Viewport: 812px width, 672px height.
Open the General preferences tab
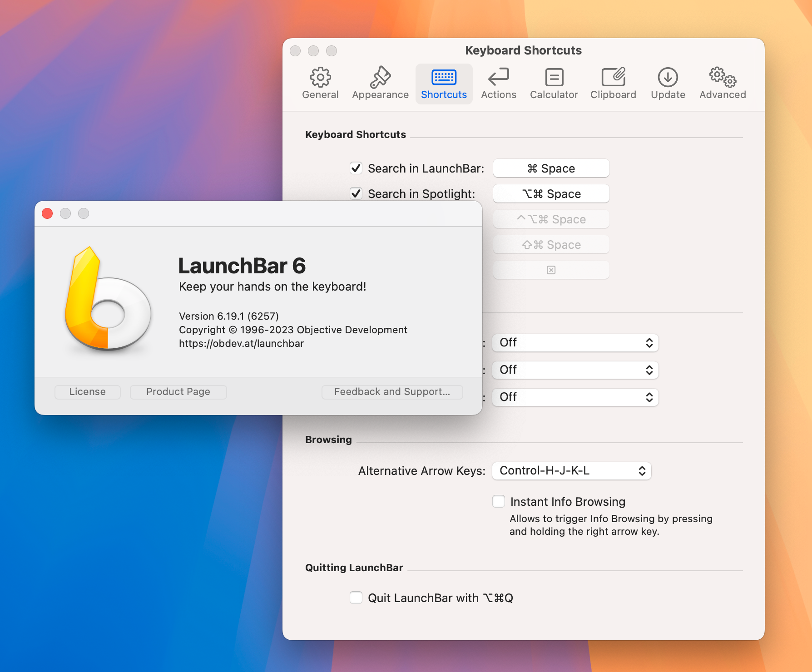[320, 84]
